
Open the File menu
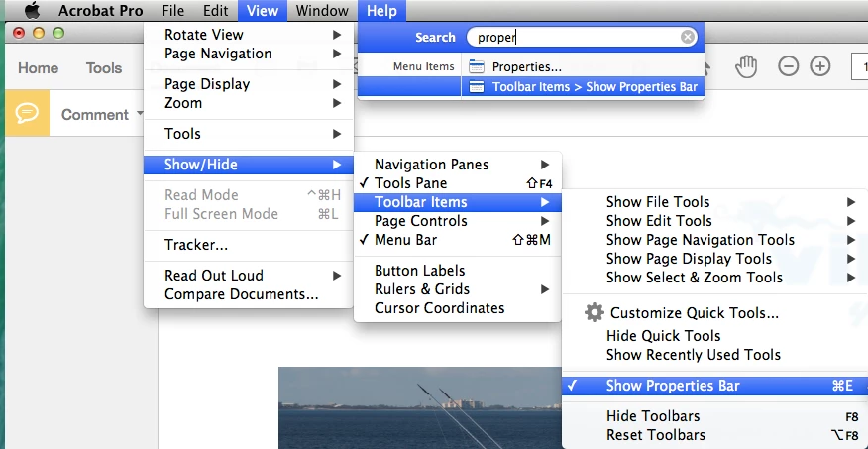click(173, 11)
